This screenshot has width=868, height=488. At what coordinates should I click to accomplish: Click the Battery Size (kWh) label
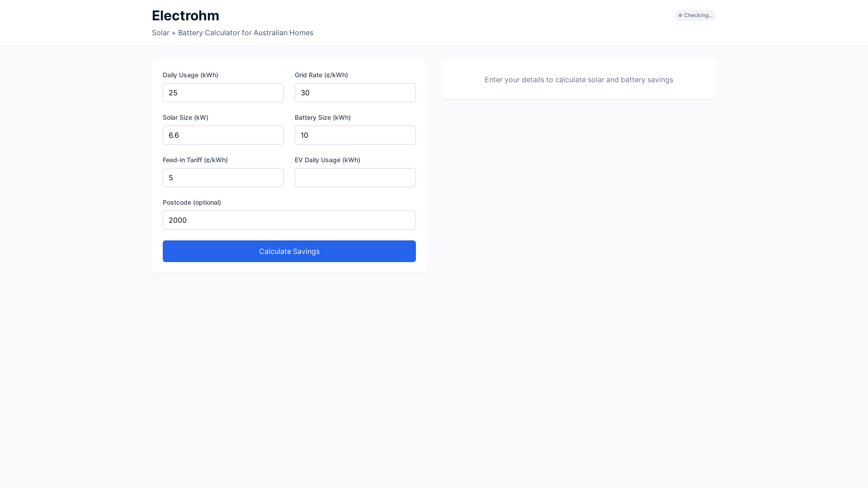point(323,117)
